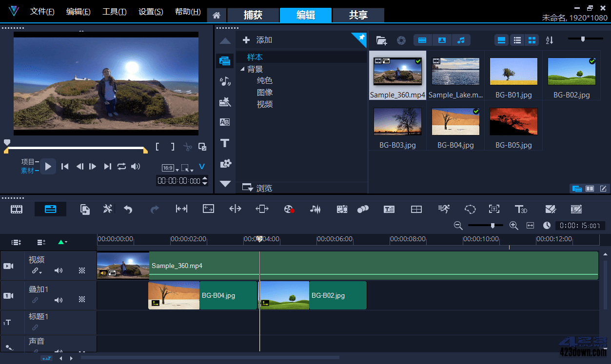Open the audio library panel (music note icon)
611x364 pixels.
click(225, 81)
